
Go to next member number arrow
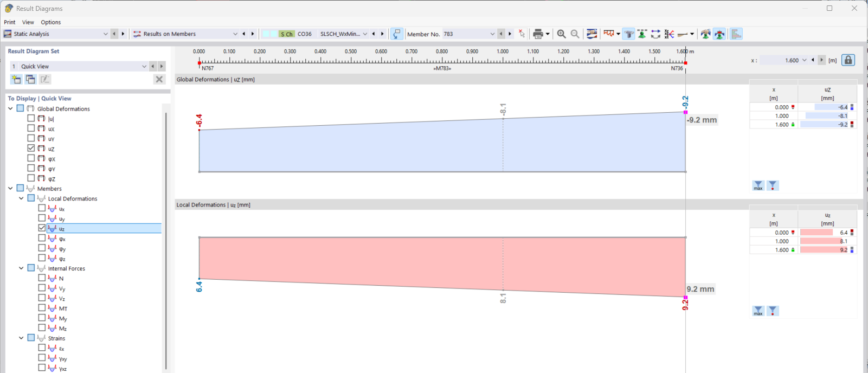click(x=510, y=34)
